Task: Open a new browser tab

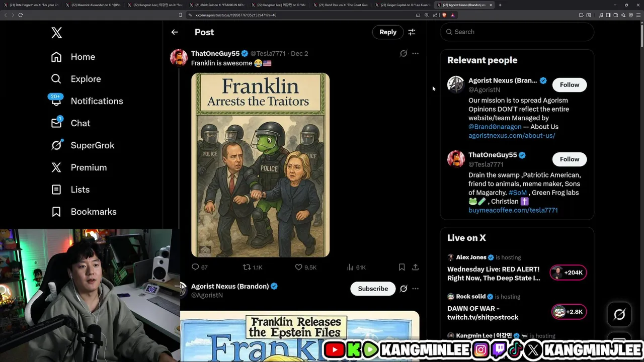Action: (500, 5)
